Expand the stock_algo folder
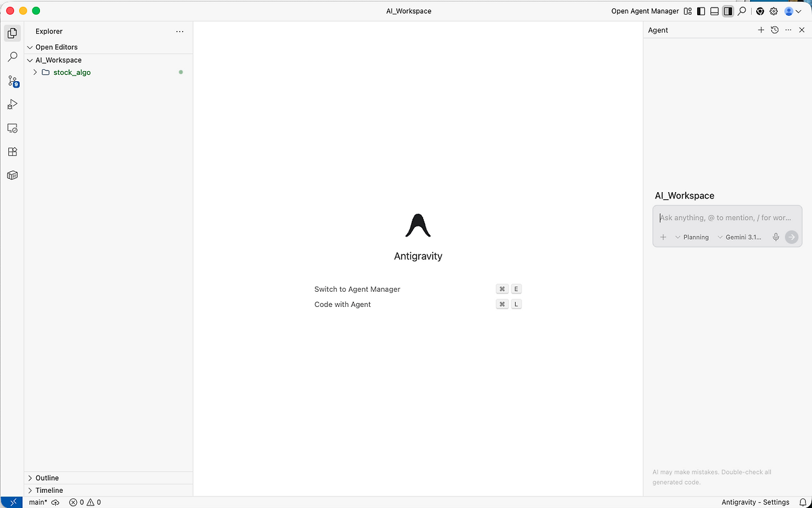The image size is (812, 508). 36,72
